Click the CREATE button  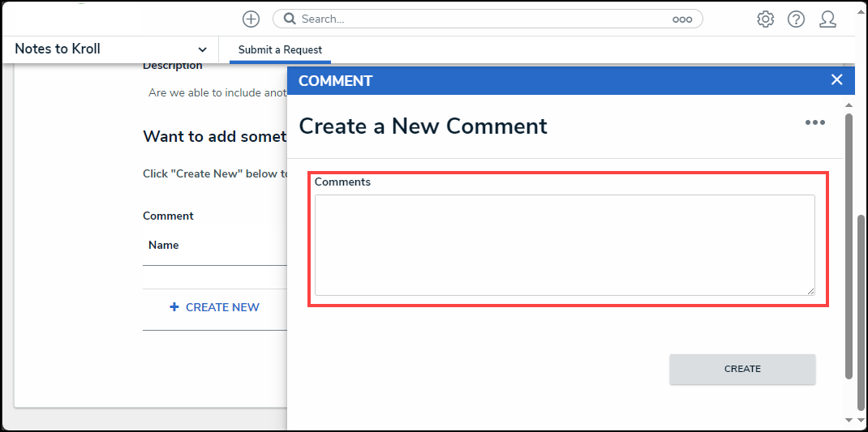click(x=742, y=369)
